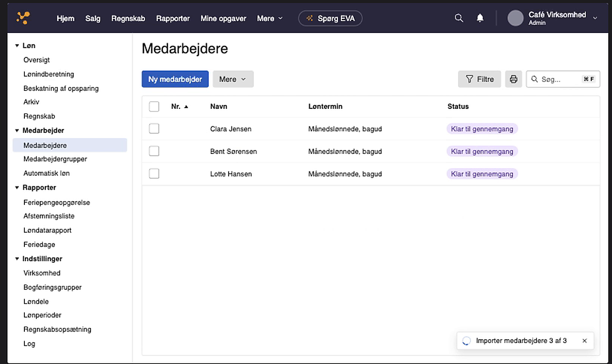This screenshot has height=364, width=612.
Task: Open notifications bell icon
Action: 480,18
